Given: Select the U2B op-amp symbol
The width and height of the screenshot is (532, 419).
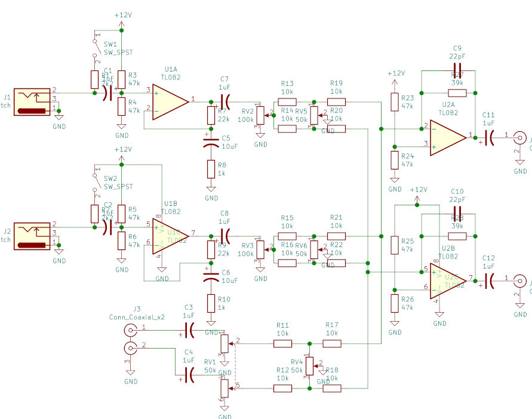Looking at the screenshot, I should (x=448, y=281).
